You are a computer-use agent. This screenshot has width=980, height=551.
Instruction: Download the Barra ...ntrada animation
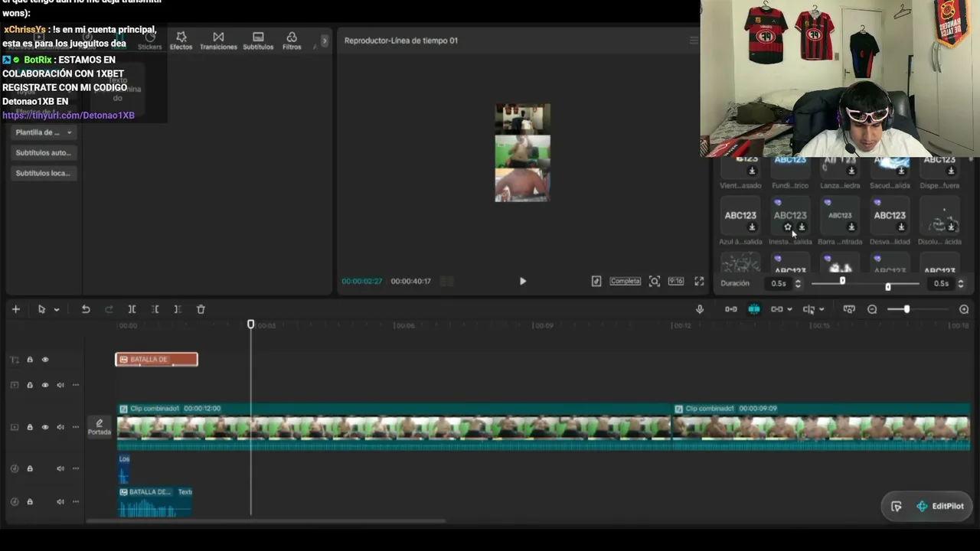click(851, 227)
